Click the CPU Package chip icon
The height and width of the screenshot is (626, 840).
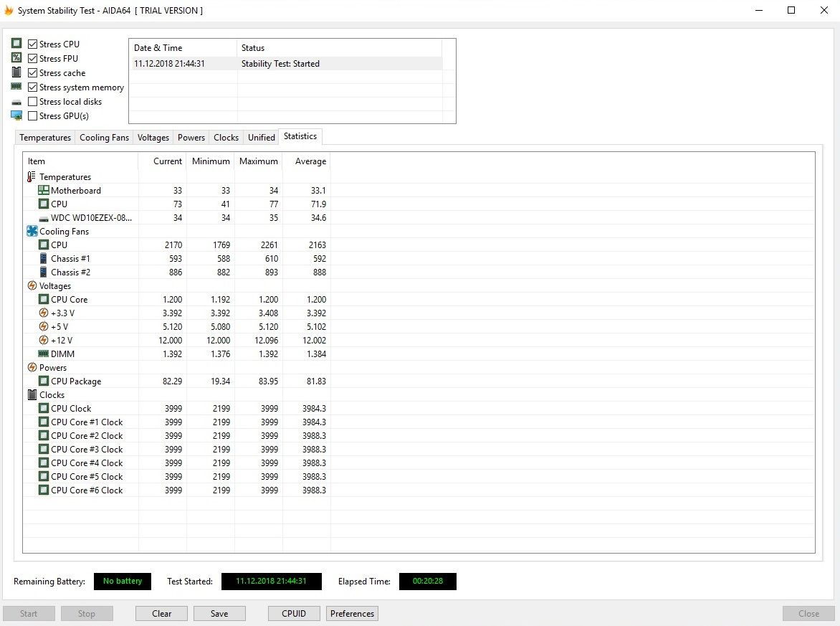(x=44, y=381)
